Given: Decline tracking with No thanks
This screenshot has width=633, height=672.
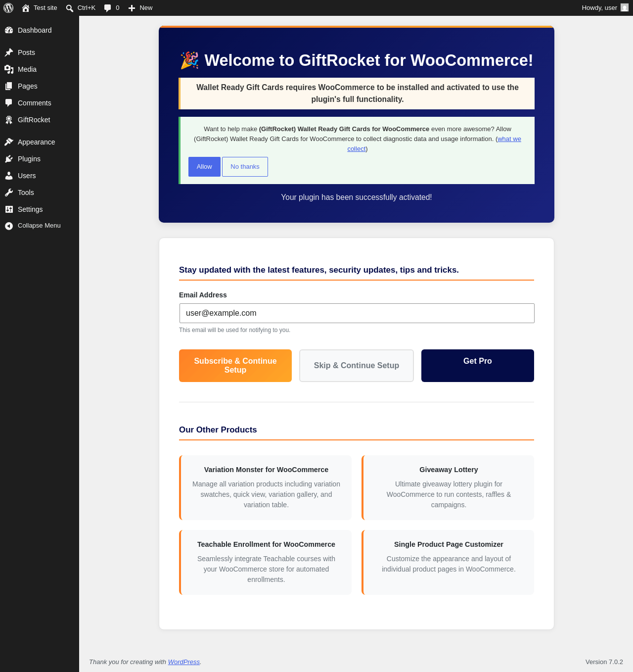Looking at the screenshot, I should (245, 167).
